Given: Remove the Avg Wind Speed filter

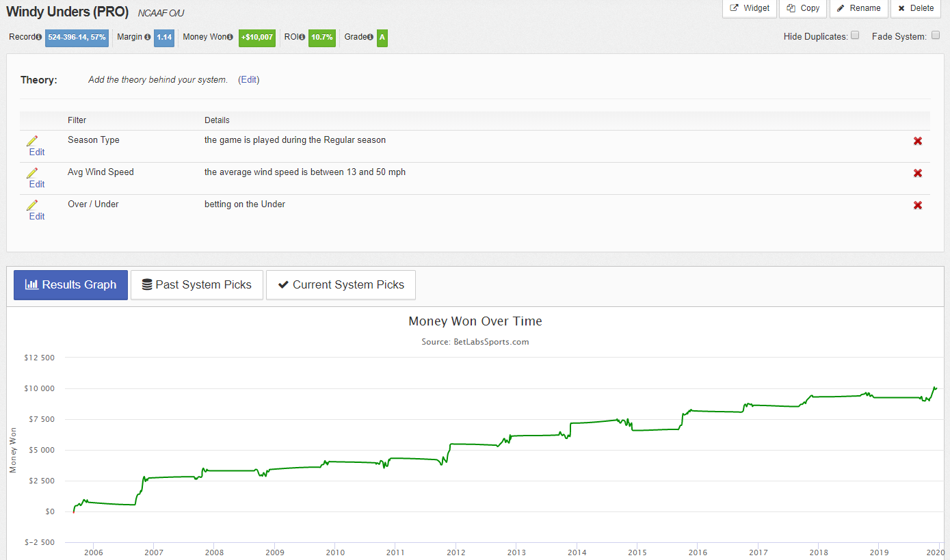Looking at the screenshot, I should point(918,173).
